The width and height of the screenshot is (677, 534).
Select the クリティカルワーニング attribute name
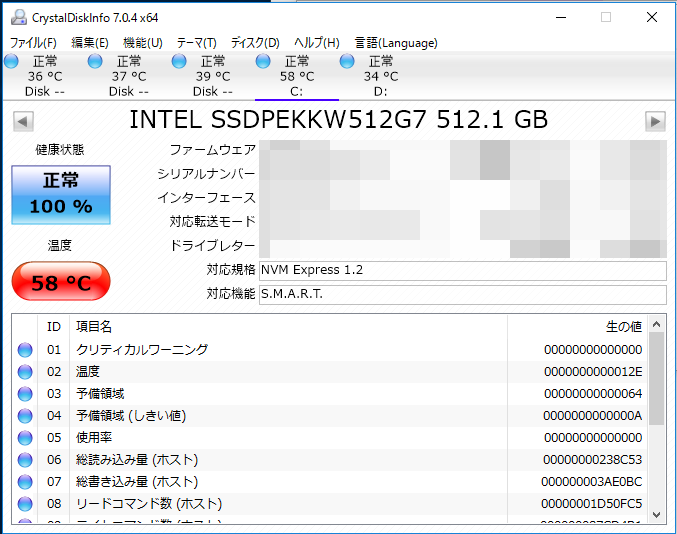pos(142,350)
